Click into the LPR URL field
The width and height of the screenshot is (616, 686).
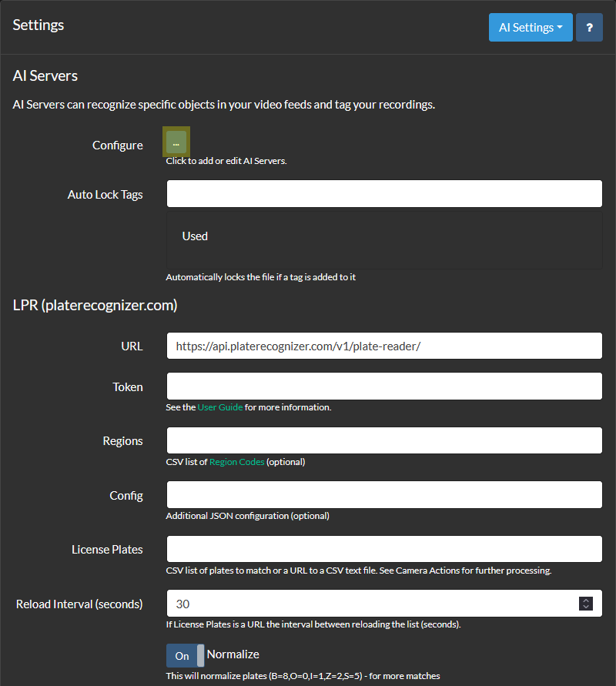[384, 346]
